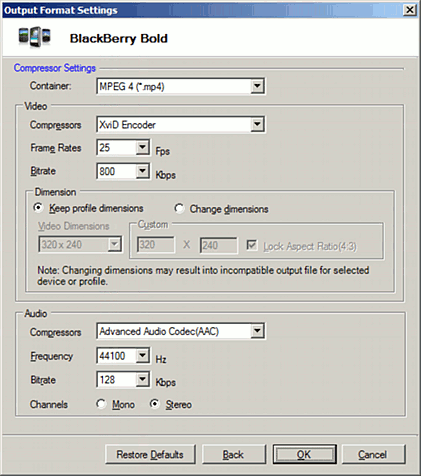Click the Cancel button
The width and height of the screenshot is (421, 476).
click(x=373, y=454)
